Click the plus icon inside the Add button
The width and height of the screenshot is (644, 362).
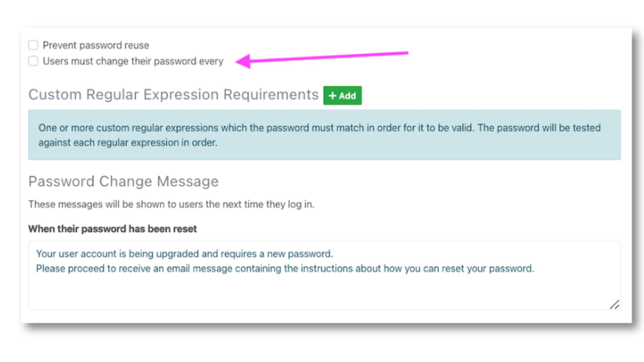click(332, 96)
